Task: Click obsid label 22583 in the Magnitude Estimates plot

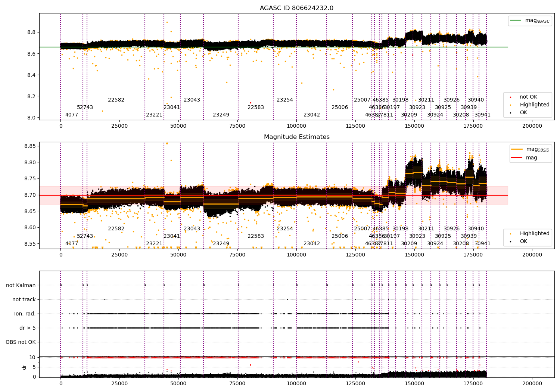Action: (256, 236)
